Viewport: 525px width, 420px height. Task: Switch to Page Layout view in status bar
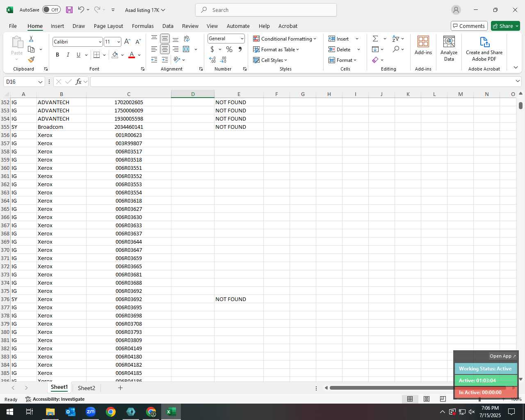pyautogui.click(x=427, y=399)
